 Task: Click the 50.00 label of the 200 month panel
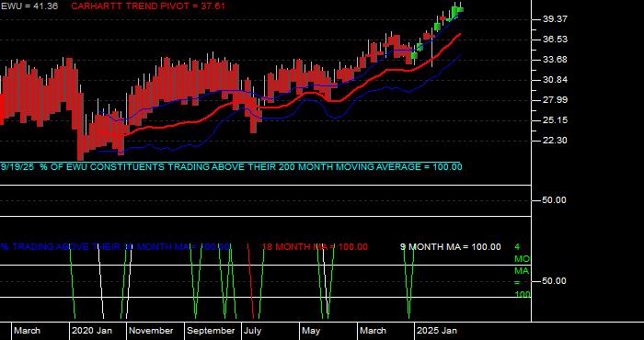click(x=555, y=200)
